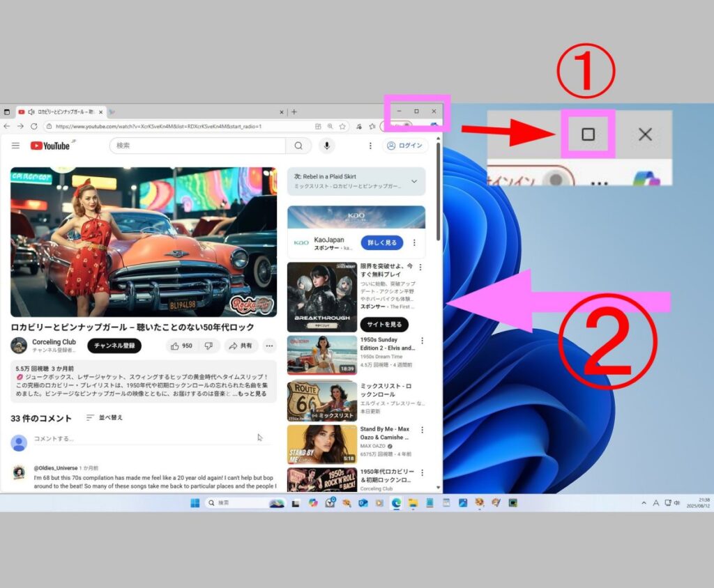The width and height of the screenshot is (714, 588).
Task: Click the main pinup girl video player
Action: [x=144, y=242]
